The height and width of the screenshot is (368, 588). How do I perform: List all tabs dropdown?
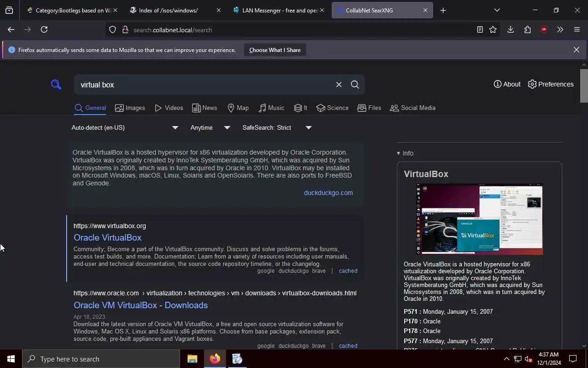(497, 10)
